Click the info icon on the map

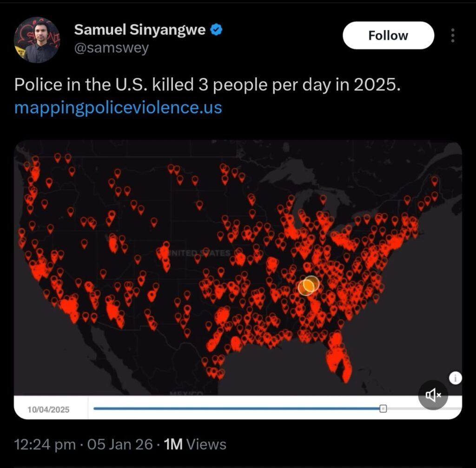(x=455, y=378)
